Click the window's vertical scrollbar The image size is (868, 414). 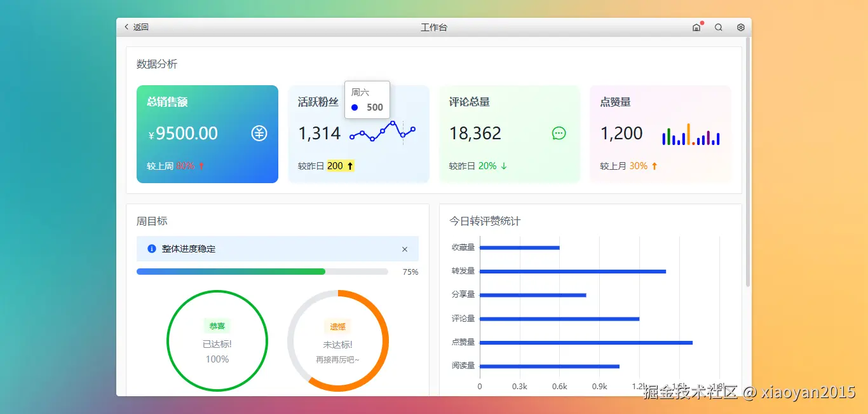coord(748,162)
